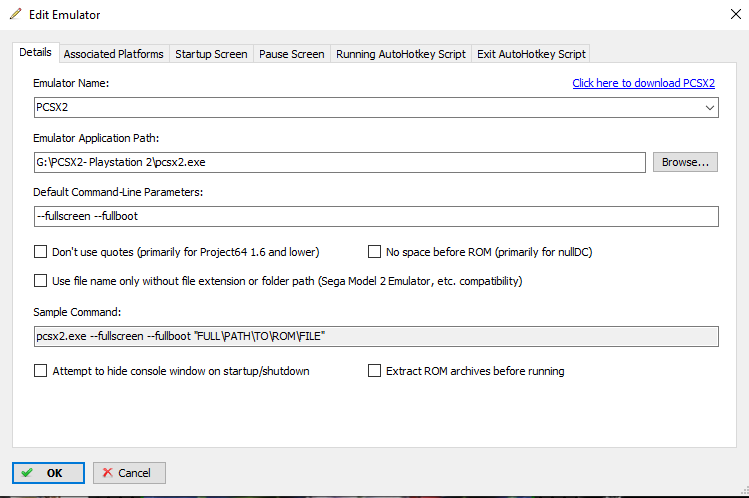Expand the Emulator Name dropdown arrow
The image size is (749, 498).
(710, 107)
